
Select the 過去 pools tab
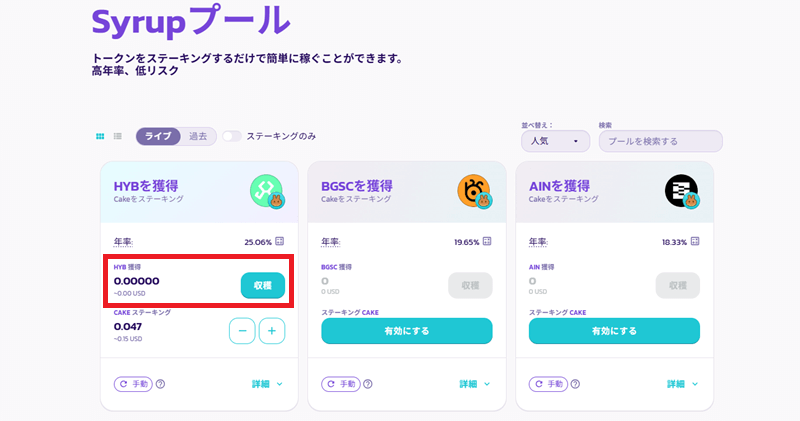point(198,136)
